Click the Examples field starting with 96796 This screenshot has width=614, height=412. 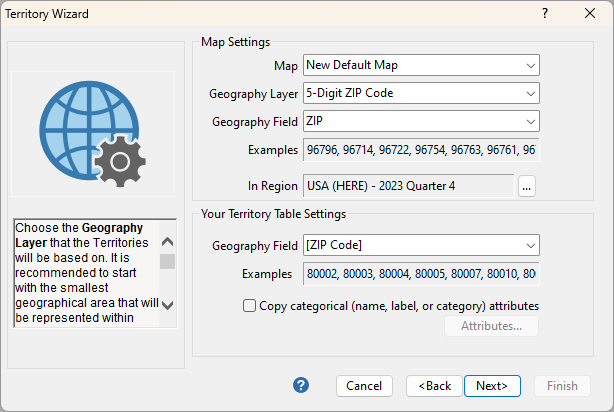420,150
